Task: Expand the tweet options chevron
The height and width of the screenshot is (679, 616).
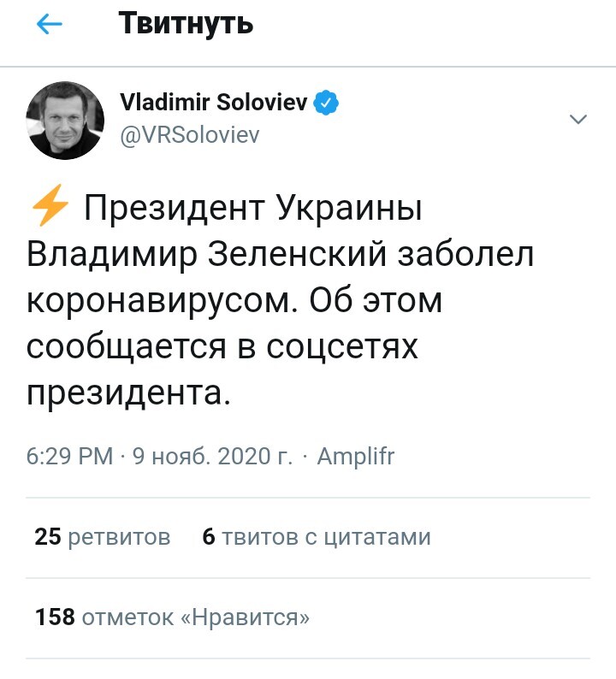Action: [x=578, y=120]
